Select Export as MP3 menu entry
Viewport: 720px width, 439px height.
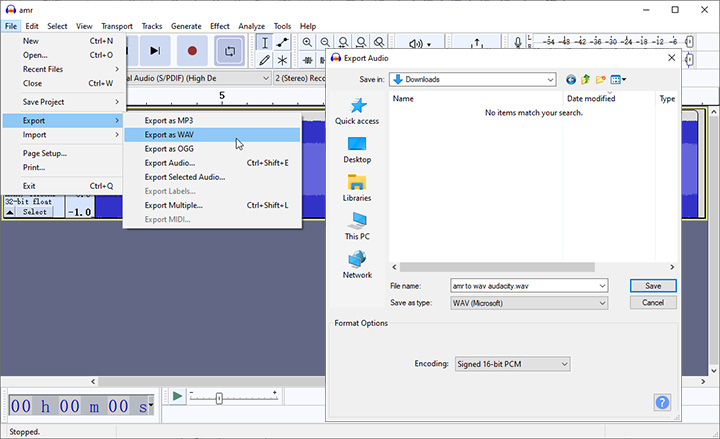[x=168, y=120]
